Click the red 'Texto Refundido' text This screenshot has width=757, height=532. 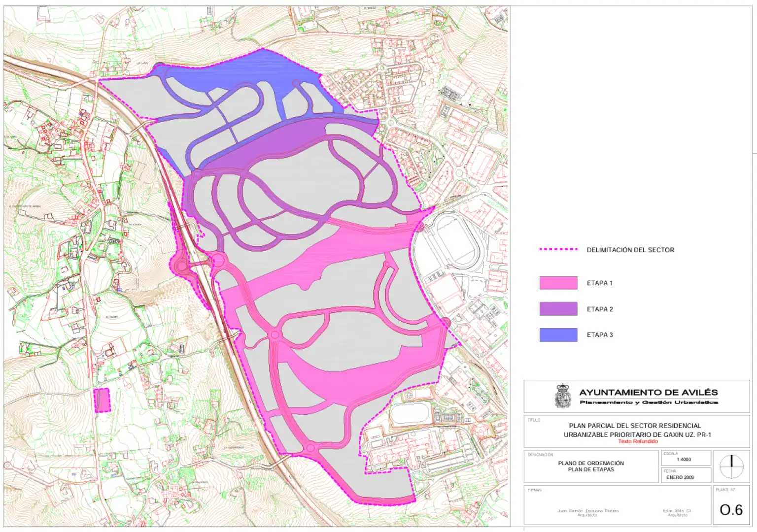click(x=638, y=441)
